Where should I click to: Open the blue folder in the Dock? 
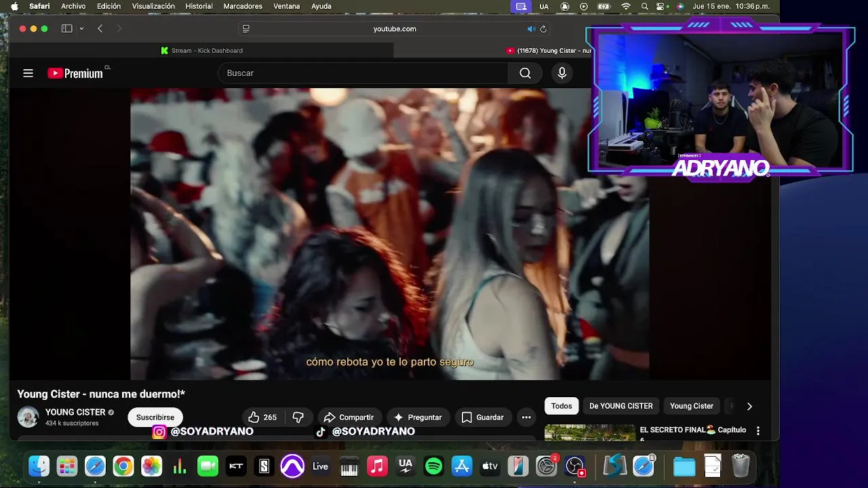[x=684, y=466]
